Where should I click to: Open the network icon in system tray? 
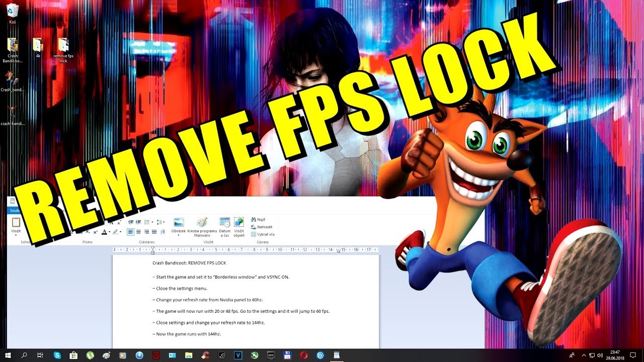[x=592, y=355]
